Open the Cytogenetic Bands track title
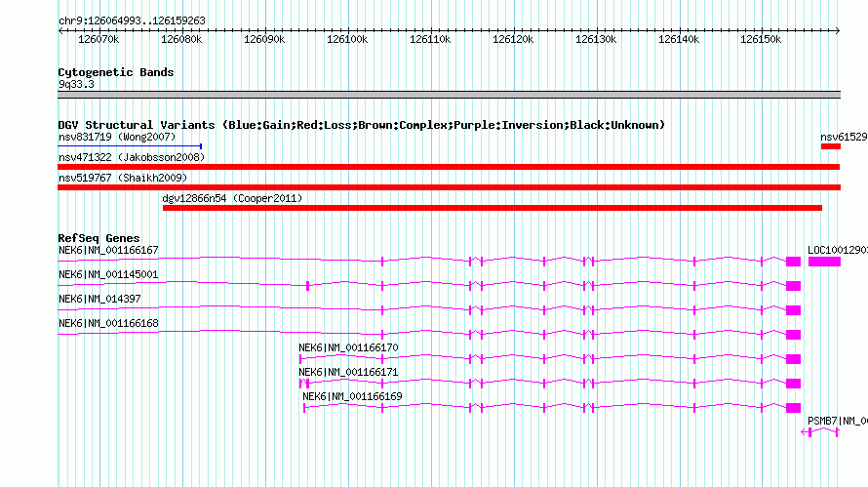This screenshot has height=487, width=868. (116, 72)
